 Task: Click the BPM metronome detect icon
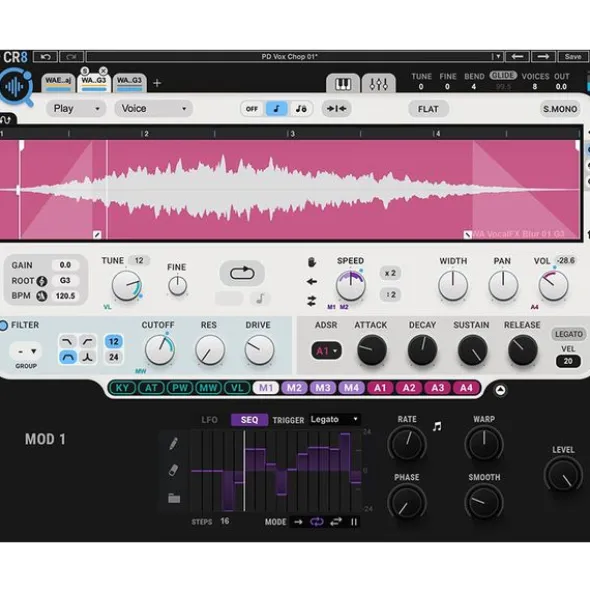(x=41, y=296)
